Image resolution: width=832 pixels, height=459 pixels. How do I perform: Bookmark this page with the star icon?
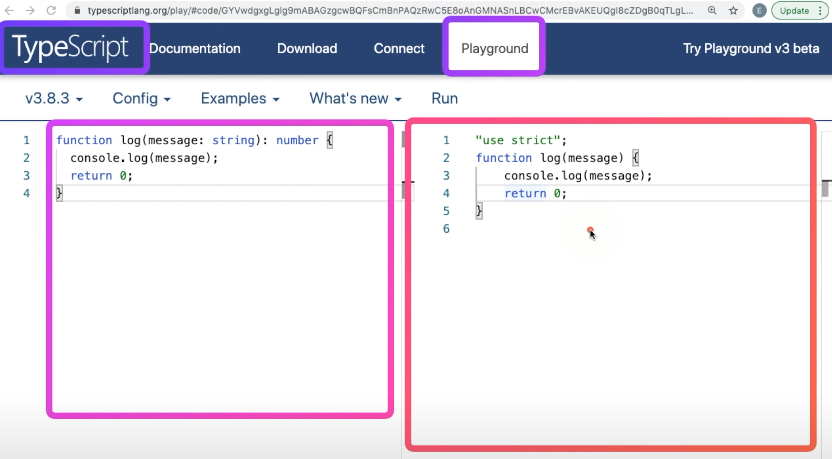tap(733, 11)
